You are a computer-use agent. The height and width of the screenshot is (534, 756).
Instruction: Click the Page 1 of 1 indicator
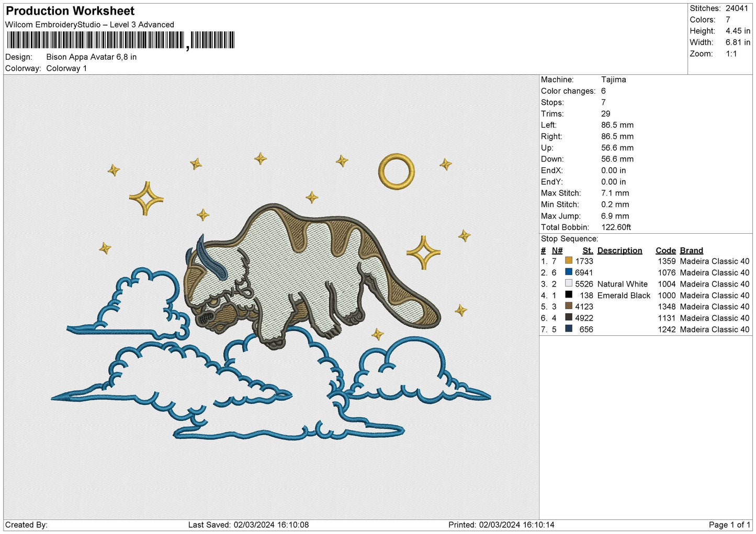pos(729,525)
